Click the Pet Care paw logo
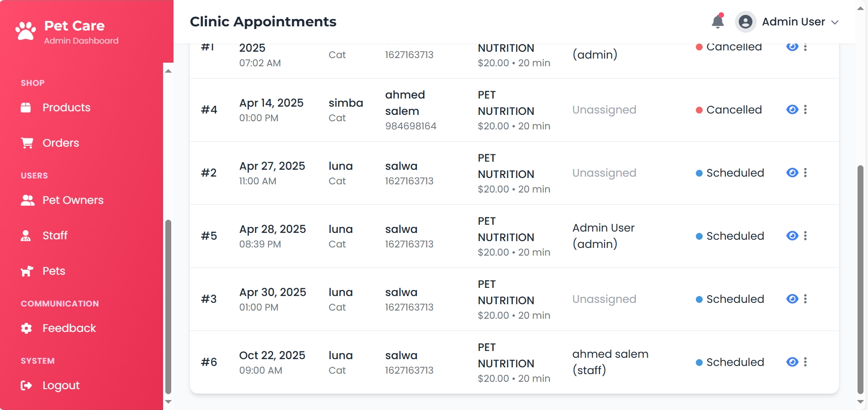The height and width of the screenshot is (410, 868). point(25,31)
